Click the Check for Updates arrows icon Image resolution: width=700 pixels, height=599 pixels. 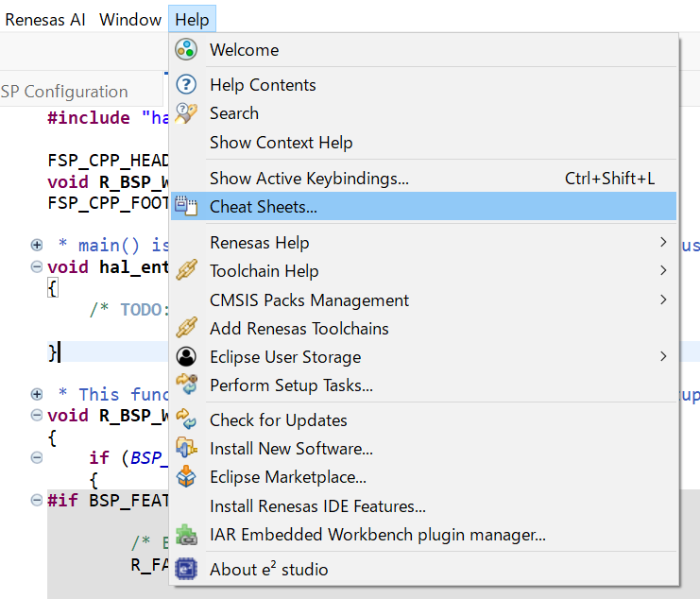pos(186,419)
